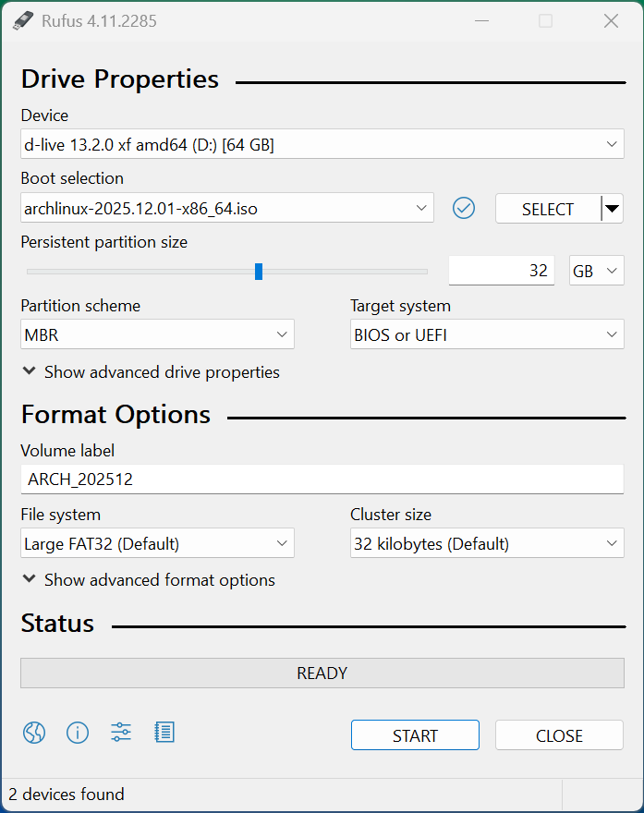Open the language selection globe icon
The width and height of the screenshot is (644, 813).
pos(34,733)
